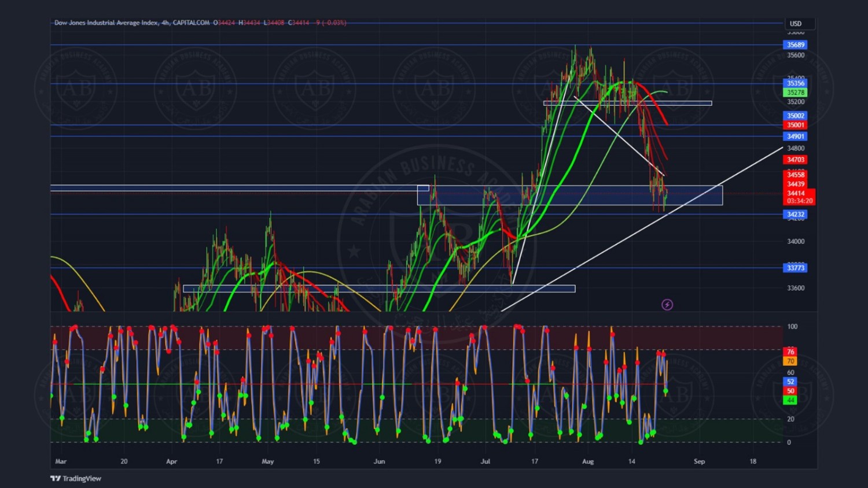
Task: Select the 35356 price level label
Action: point(796,83)
